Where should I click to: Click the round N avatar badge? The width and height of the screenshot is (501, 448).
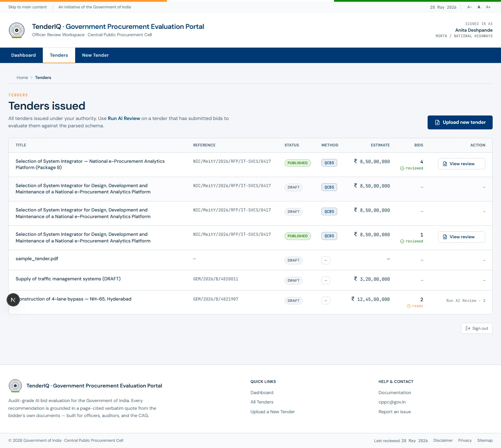pyautogui.click(x=13, y=300)
